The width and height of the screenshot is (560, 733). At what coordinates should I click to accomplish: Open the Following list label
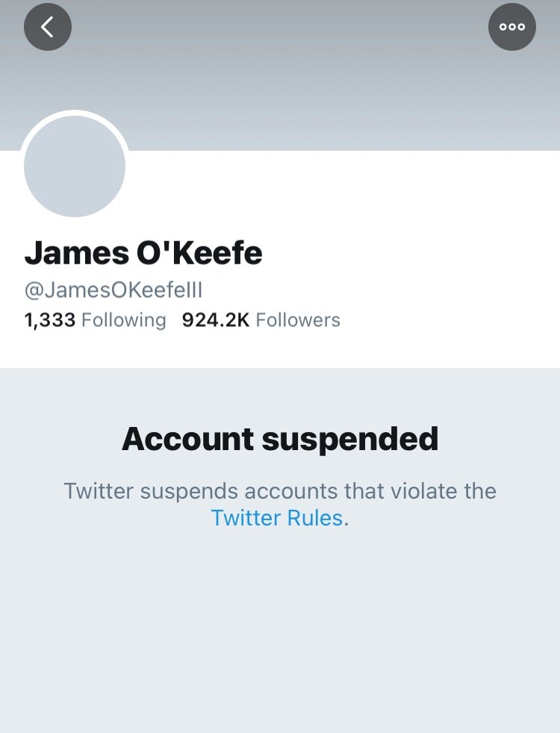tap(123, 320)
